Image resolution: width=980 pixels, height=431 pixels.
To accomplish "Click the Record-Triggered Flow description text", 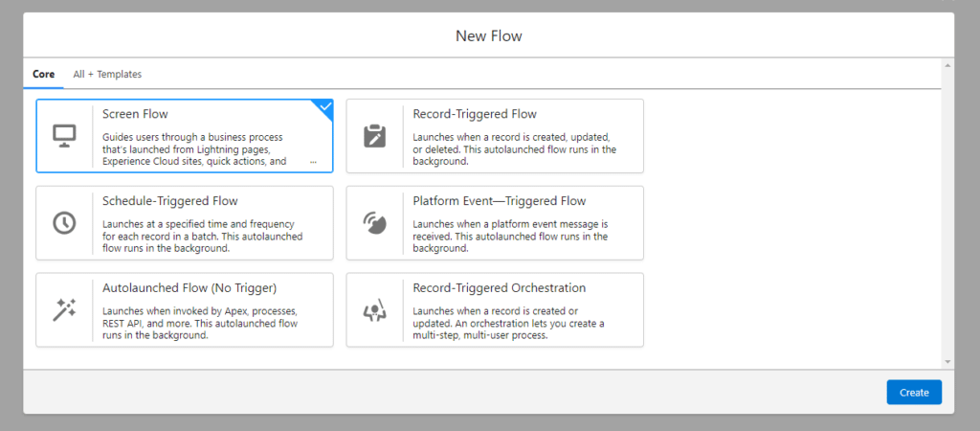I will click(514, 149).
